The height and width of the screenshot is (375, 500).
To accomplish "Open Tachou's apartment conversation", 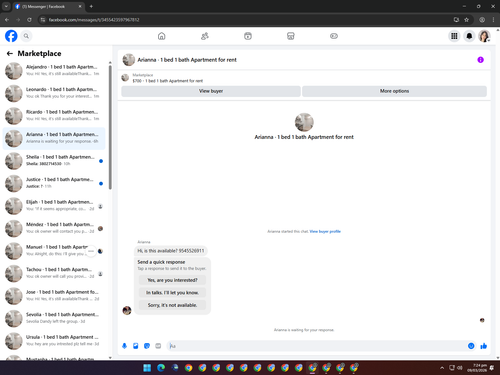I will coord(54,273).
